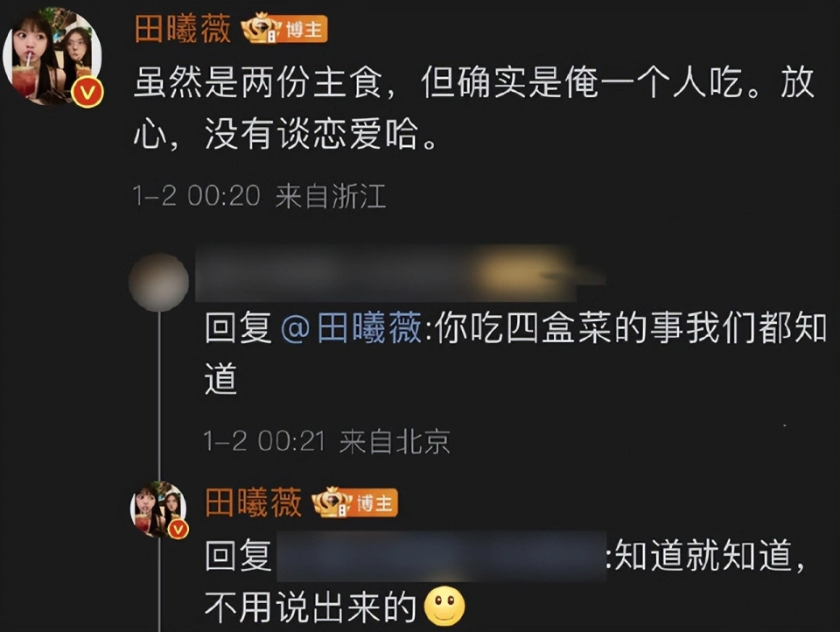Click the crown badge beside lower username
This screenshot has height=632, width=840.
pyautogui.click(x=332, y=502)
